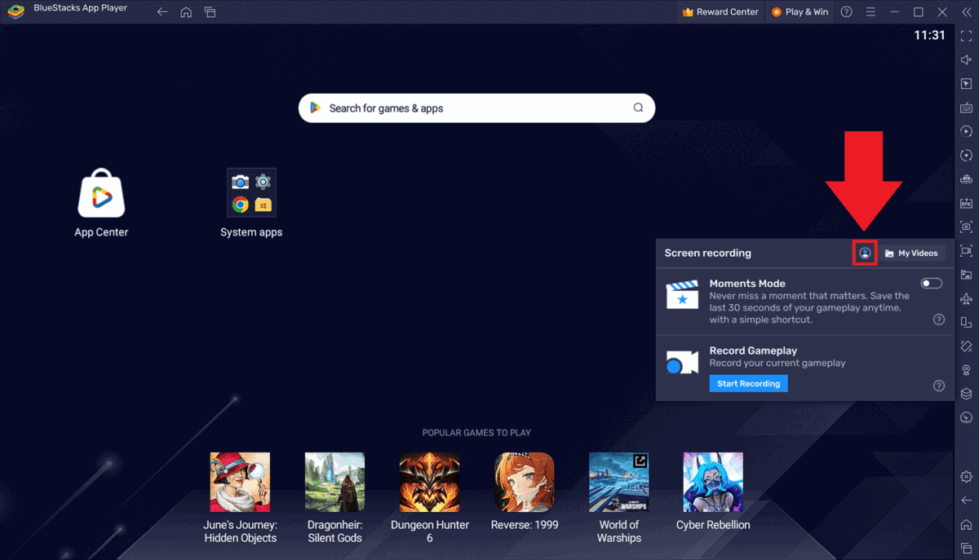Click the games and apps search bar

click(x=476, y=108)
